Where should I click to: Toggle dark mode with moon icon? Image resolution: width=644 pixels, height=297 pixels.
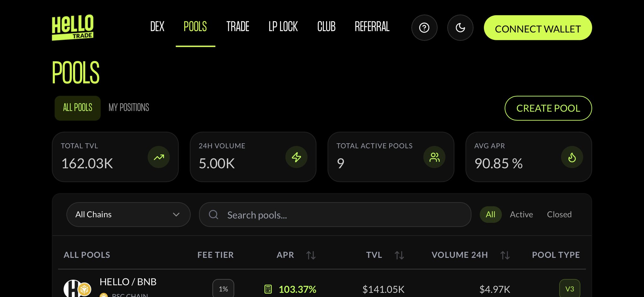tap(460, 28)
